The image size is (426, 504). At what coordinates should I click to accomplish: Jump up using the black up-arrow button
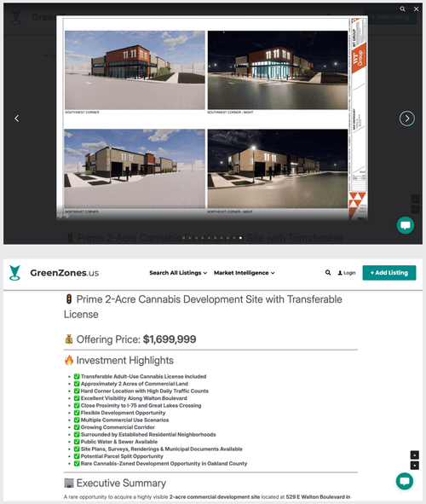(414, 455)
